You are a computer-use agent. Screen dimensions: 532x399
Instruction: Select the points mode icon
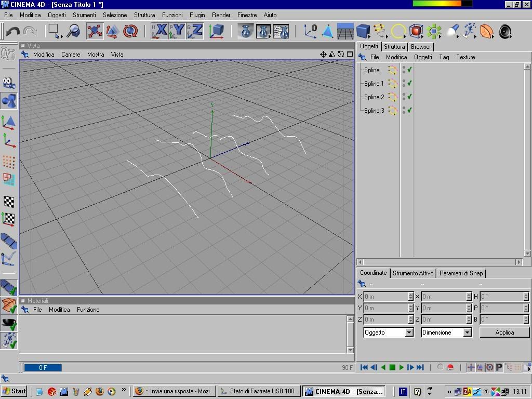[9, 162]
